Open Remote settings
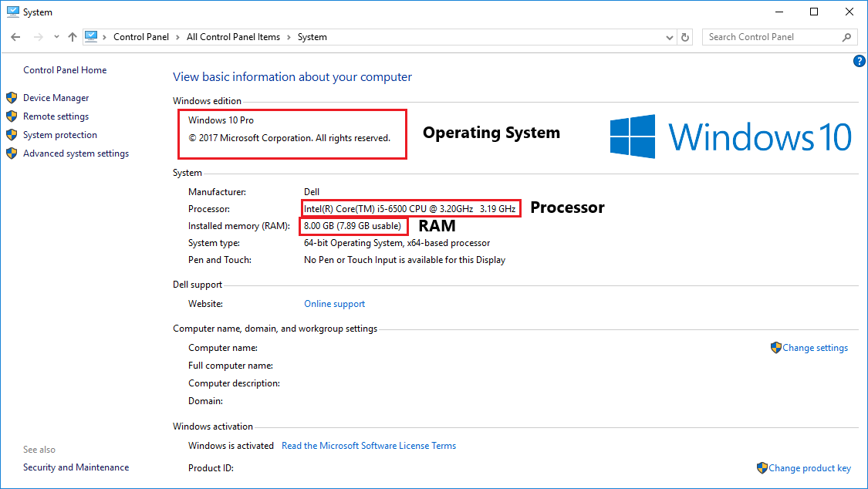Viewport: 868px width, 489px height. point(56,116)
